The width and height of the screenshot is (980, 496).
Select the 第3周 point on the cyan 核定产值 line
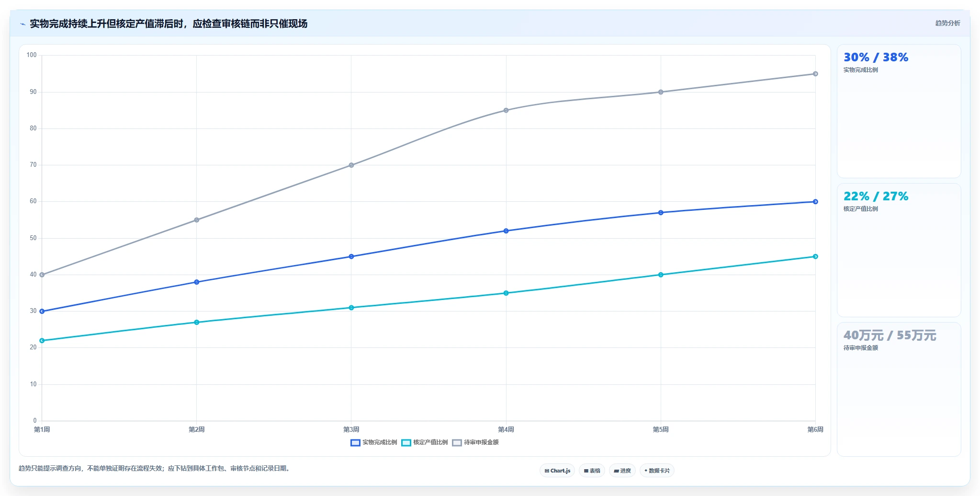[351, 308]
